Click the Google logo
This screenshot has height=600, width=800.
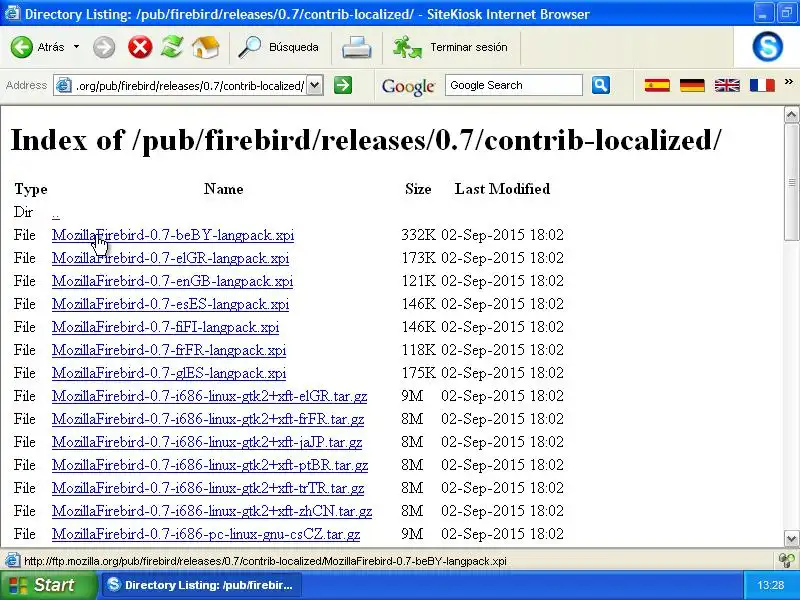pos(408,86)
